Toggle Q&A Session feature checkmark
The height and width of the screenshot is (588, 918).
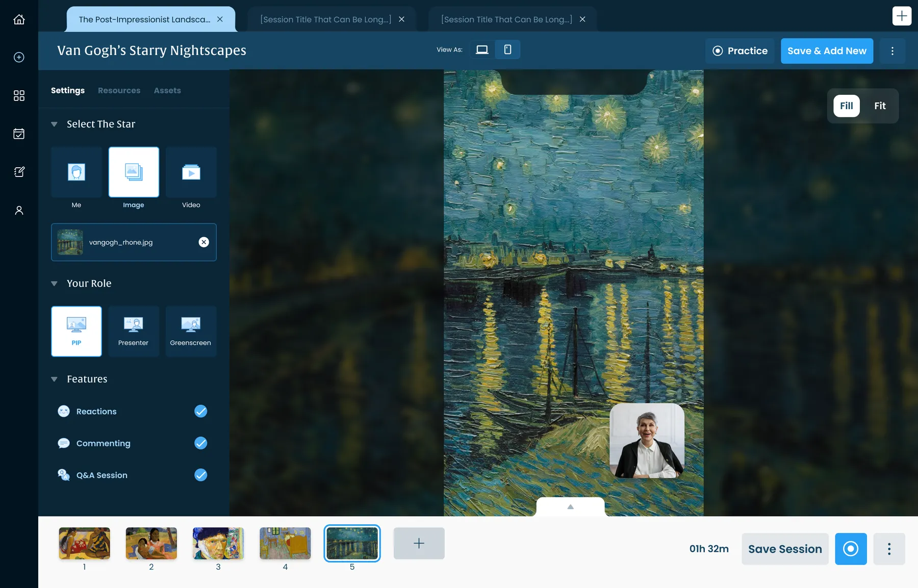pyautogui.click(x=201, y=475)
